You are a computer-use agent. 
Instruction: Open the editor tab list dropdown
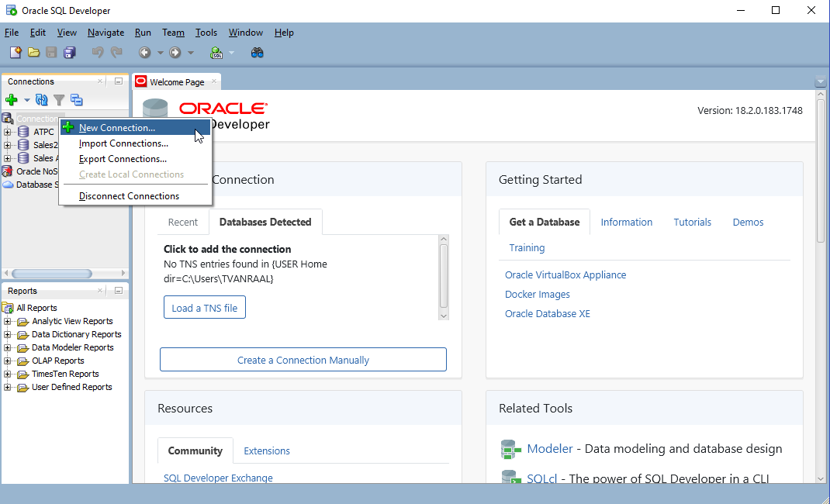tap(821, 82)
